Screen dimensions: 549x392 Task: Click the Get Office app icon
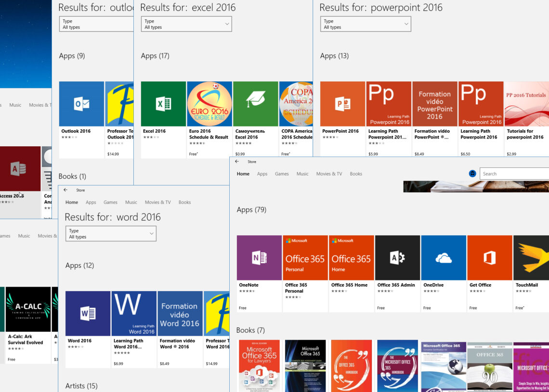[489, 257]
